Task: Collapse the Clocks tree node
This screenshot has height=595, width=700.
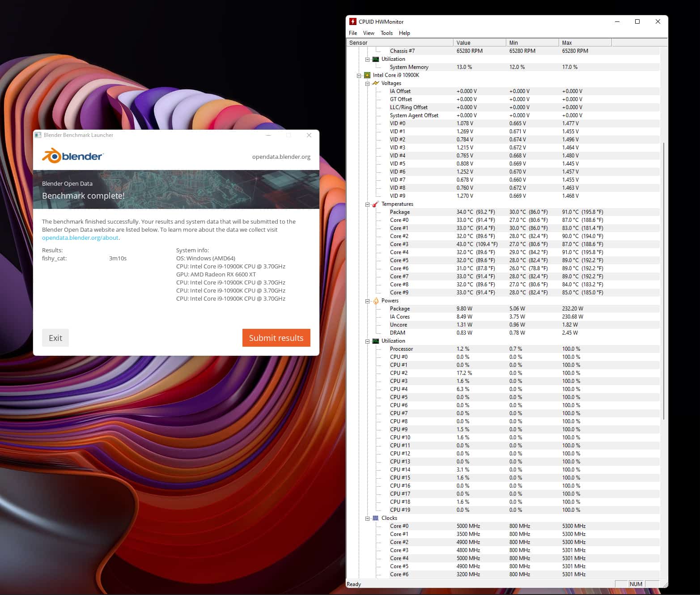Action: click(x=367, y=518)
